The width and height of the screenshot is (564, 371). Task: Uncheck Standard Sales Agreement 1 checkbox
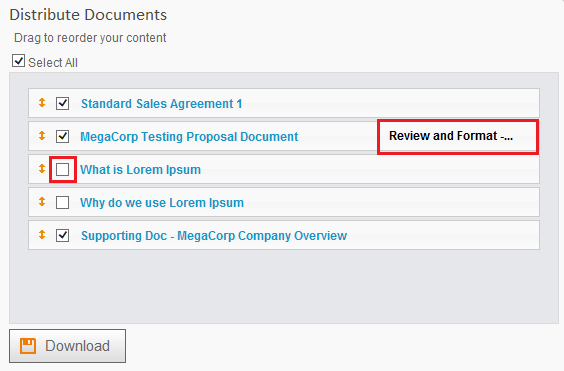[x=63, y=104]
